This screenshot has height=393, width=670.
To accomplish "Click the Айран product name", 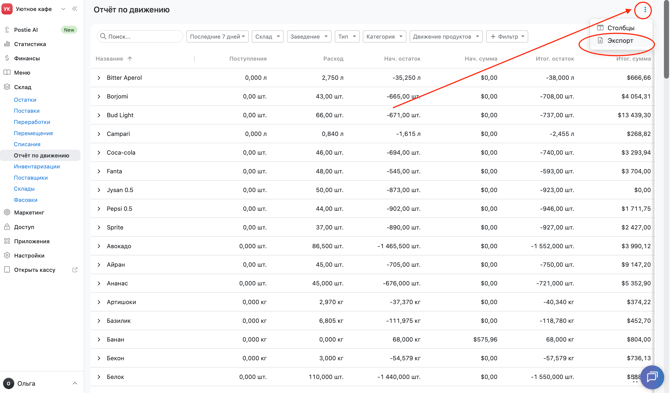I will (116, 265).
